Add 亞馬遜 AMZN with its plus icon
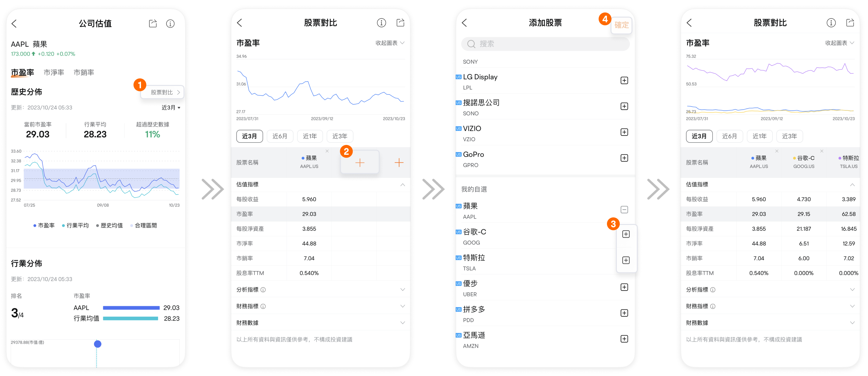Screen dimensions: 868x376 pyautogui.click(x=624, y=339)
